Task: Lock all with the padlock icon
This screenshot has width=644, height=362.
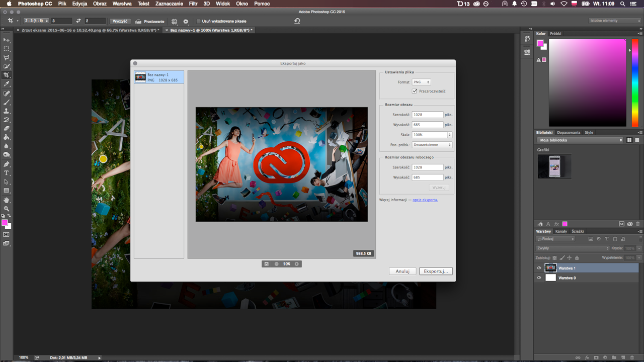Action: click(577, 258)
